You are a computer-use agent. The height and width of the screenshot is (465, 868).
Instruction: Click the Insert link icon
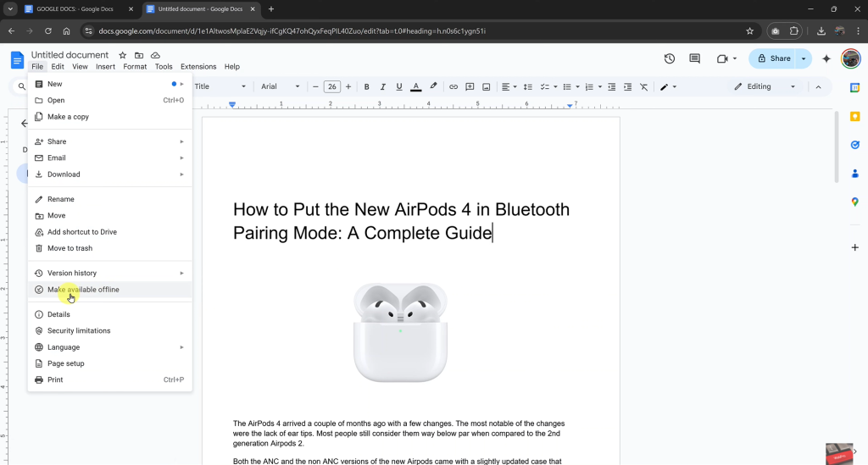[x=453, y=86]
